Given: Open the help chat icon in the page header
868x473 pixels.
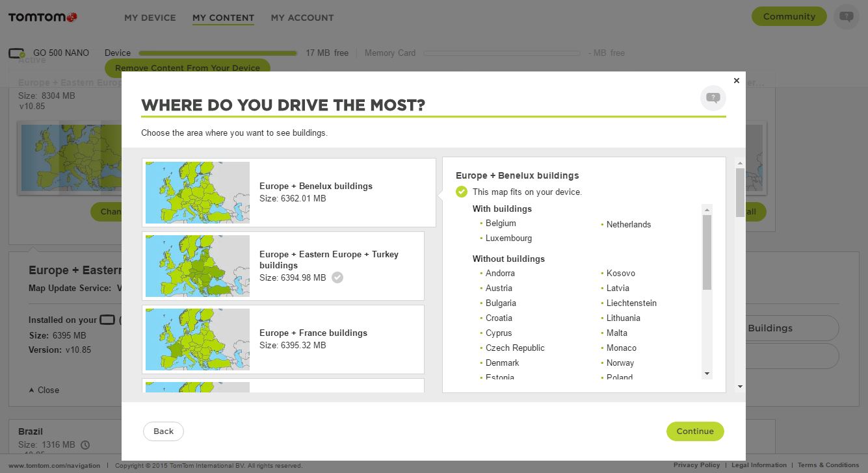Looking at the screenshot, I should (x=846, y=16).
